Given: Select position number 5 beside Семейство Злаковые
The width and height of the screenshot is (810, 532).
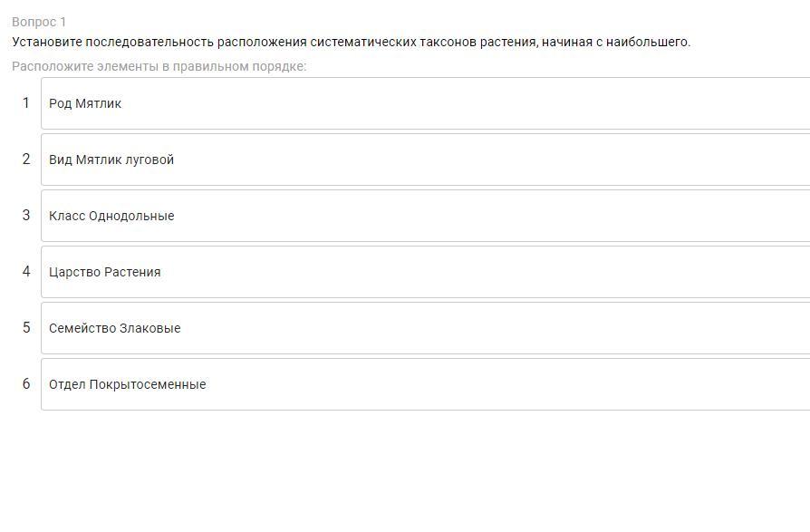Looking at the screenshot, I should [26, 328].
